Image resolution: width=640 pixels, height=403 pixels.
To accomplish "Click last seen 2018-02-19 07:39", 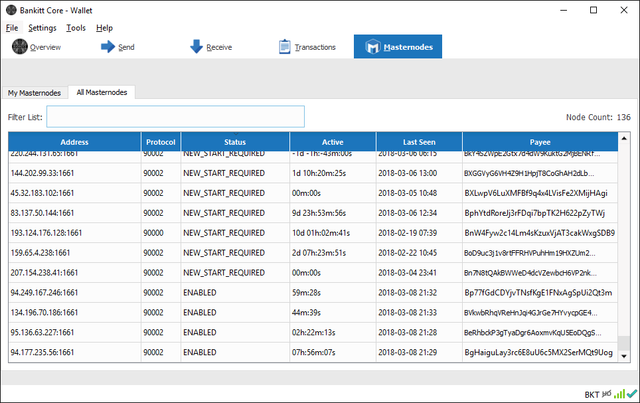I will coord(407,233).
